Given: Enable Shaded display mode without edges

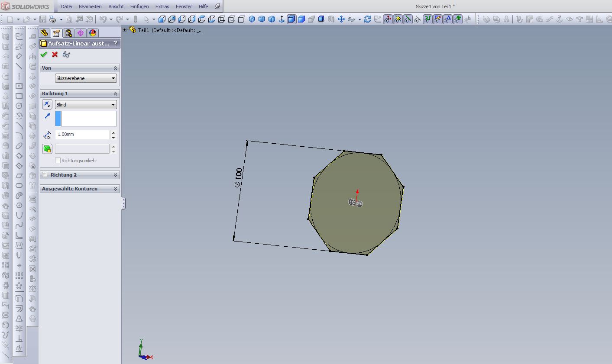Looking at the screenshot, I should click(301, 19).
